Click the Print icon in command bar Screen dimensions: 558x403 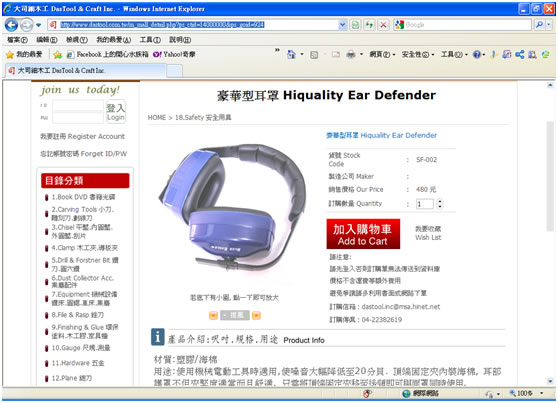pos(351,54)
